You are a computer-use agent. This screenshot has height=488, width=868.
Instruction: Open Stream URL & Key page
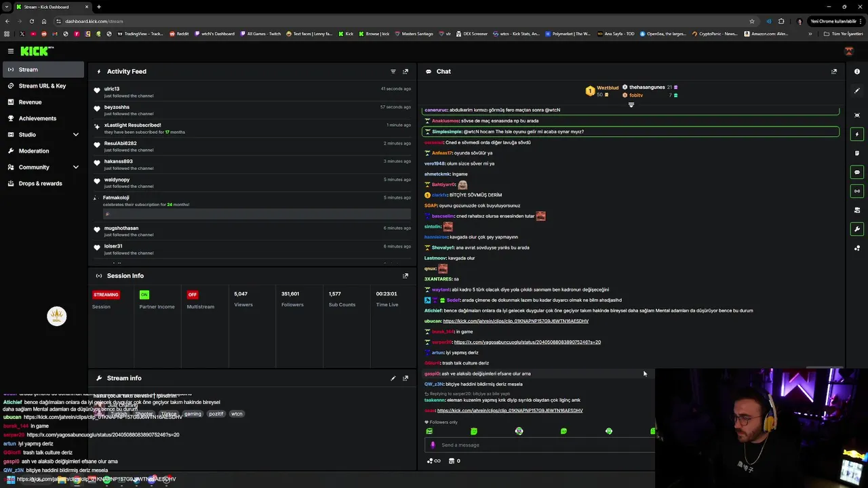[x=42, y=86]
